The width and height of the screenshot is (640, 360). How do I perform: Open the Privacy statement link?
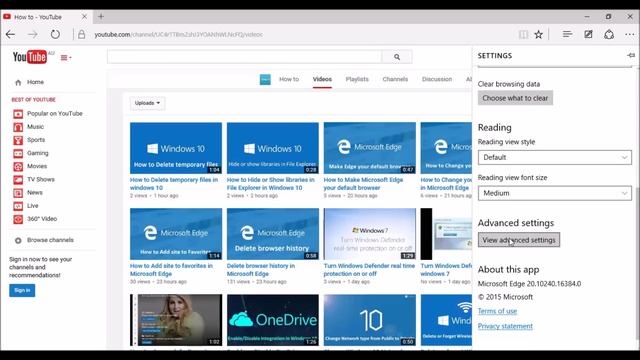tap(505, 326)
